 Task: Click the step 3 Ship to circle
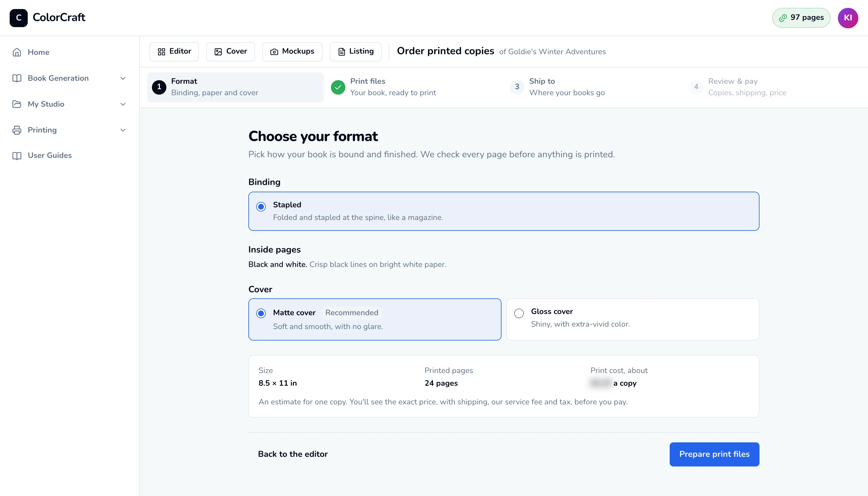pos(517,87)
